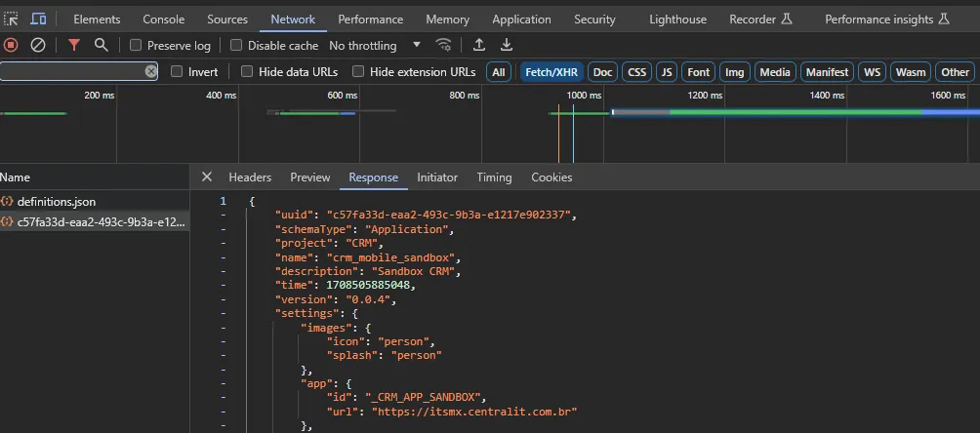
Task: Import HAR file with upload arrow
Action: click(x=478, y=45)
